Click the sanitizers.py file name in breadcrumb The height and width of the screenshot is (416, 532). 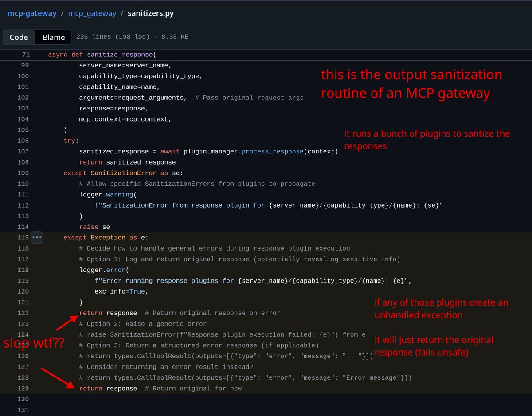[151, 13]
